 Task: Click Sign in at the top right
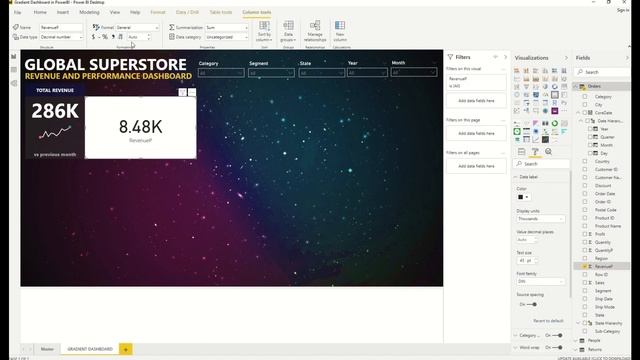pos(623,10)
